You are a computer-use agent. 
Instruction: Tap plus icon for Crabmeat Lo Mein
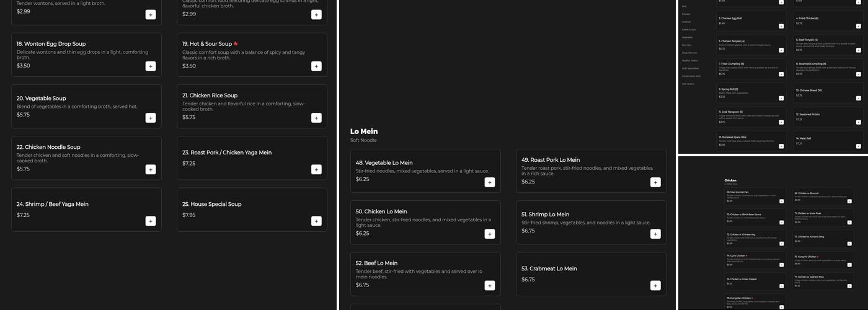655,285
